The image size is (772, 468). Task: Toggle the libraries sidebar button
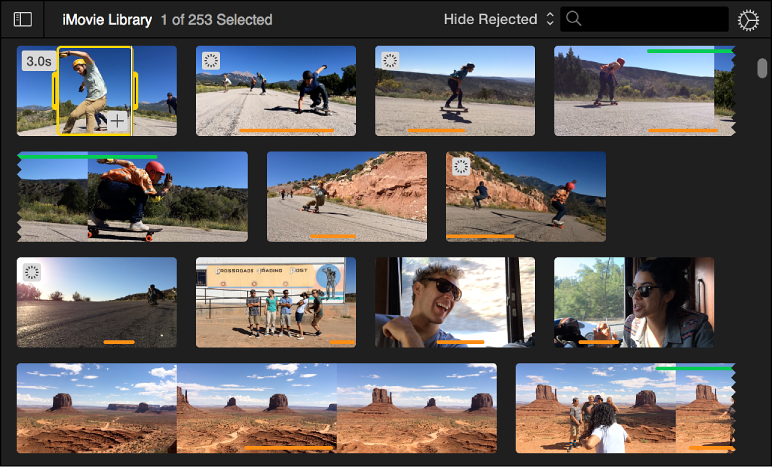(x=23, y=19)
